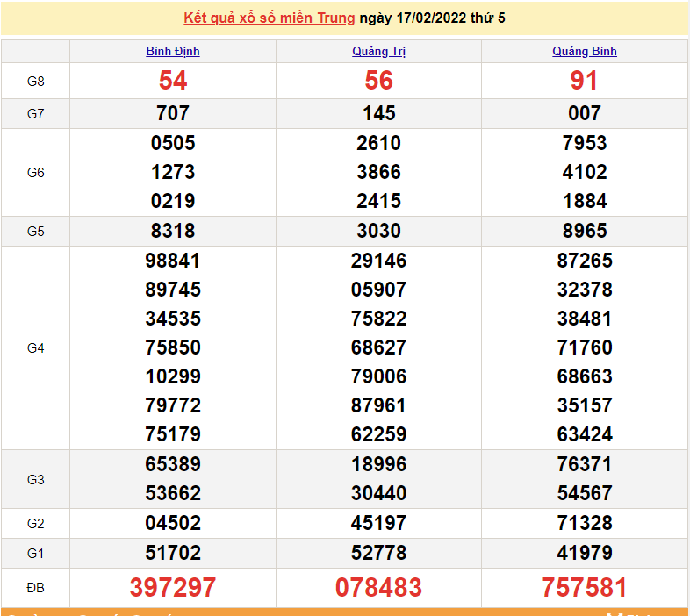690x616 pixels.
Task: Click Quảng Trị G8 result 56
Action: pos(378,81)
